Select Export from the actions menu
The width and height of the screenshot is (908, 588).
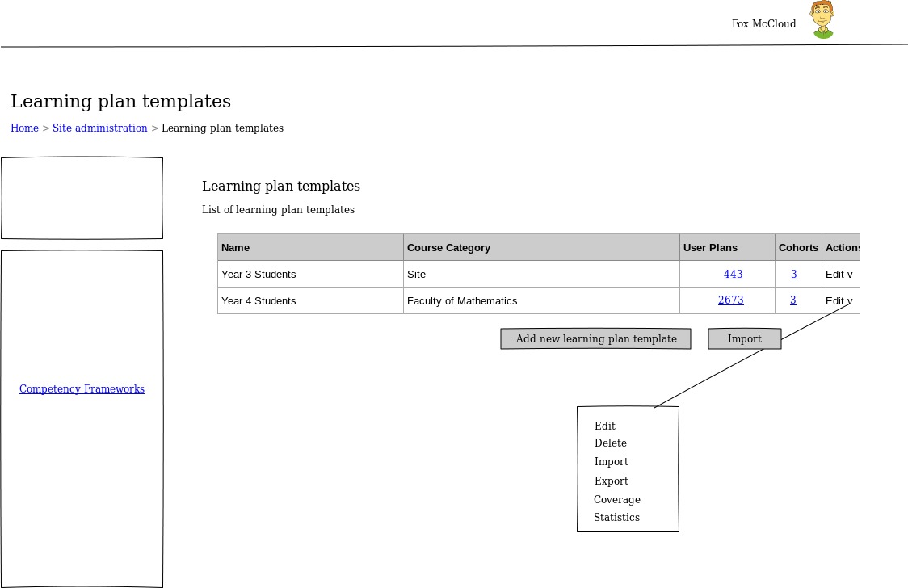click(x=612, y=481)
